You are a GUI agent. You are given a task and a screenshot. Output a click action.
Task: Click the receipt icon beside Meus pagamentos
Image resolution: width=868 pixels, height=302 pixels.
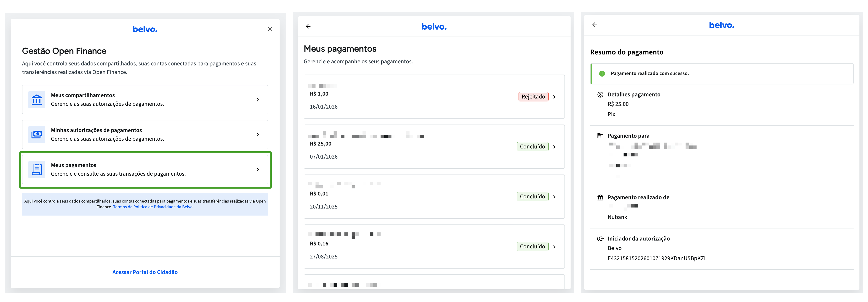pos(36,170)
